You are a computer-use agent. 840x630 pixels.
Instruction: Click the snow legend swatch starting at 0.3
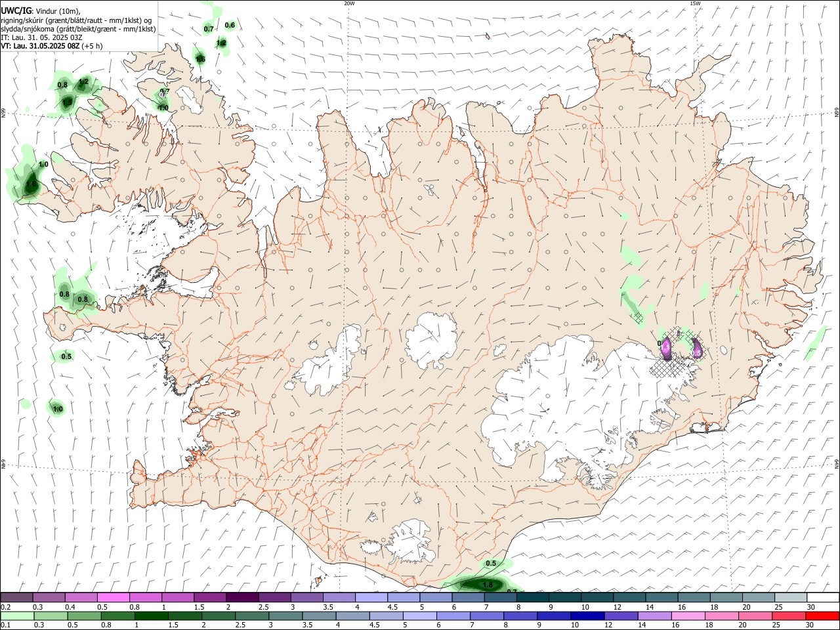point(49,597)
